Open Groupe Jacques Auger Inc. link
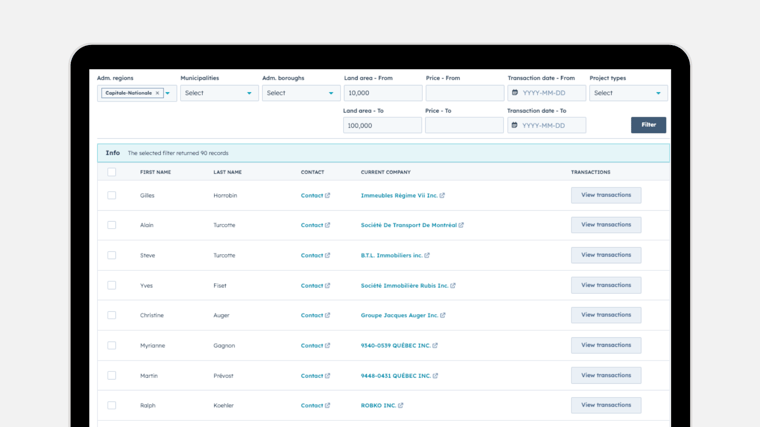 [x=399, y=315]
